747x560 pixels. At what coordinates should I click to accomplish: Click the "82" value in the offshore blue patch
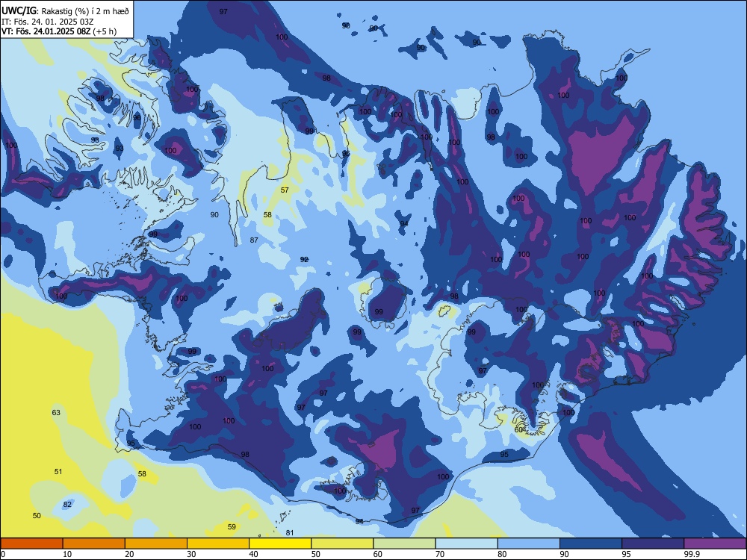tap(67, 504)
